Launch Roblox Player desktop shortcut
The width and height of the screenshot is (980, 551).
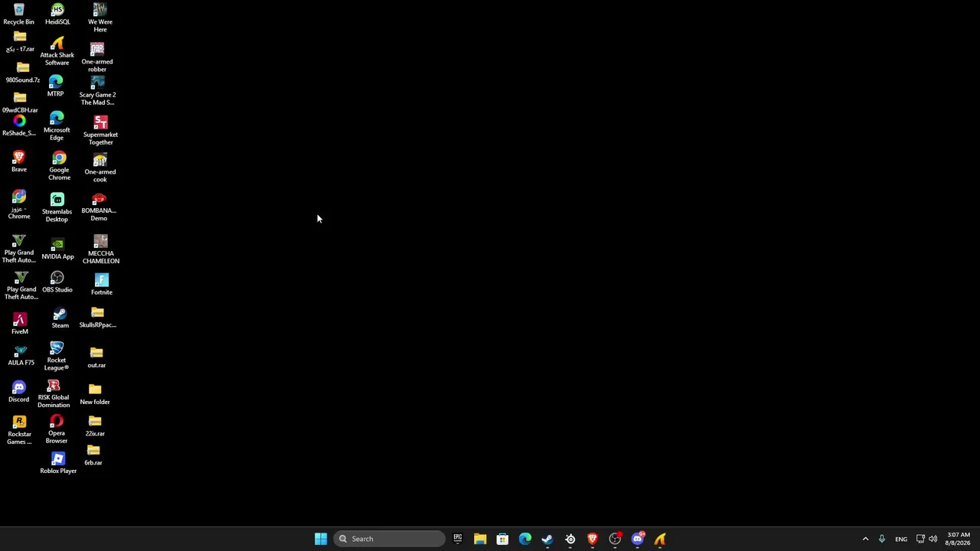pos(58,463)
